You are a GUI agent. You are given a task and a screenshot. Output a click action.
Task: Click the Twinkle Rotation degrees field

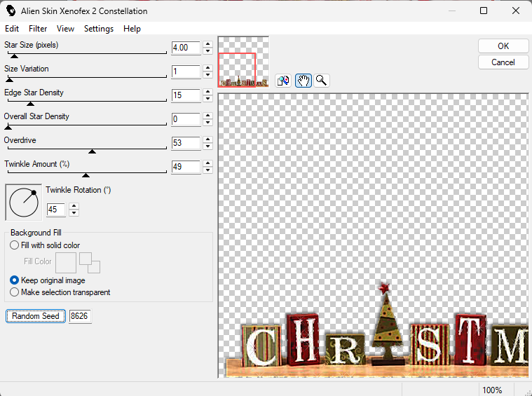[x=56, y=210]
